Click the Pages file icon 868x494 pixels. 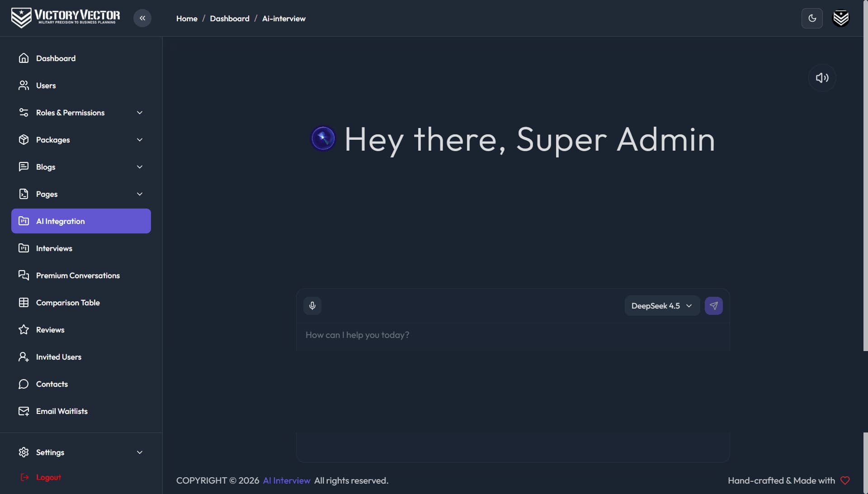click(24, 194)
